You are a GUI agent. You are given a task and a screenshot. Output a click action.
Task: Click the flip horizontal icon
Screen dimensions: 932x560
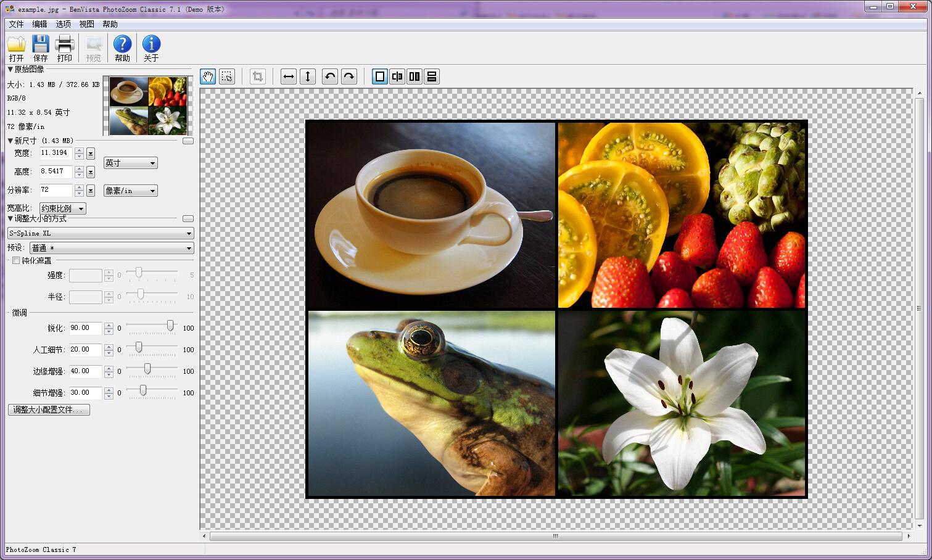pos(288,76)
